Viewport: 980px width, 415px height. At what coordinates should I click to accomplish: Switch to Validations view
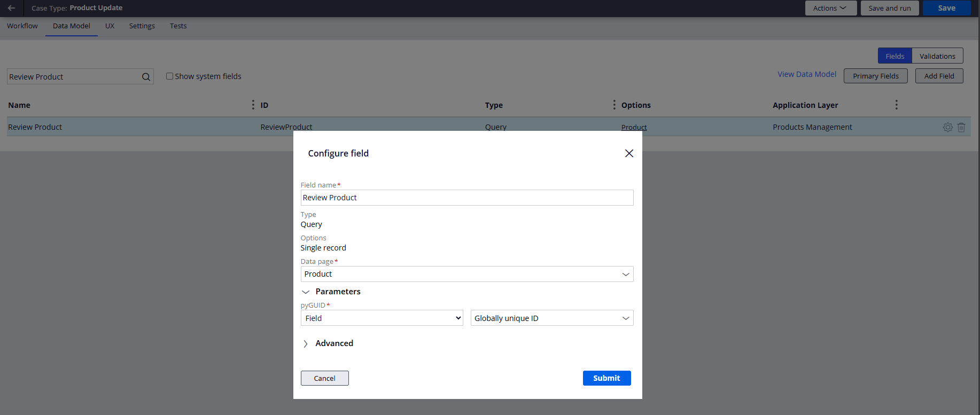coord(938,56)
